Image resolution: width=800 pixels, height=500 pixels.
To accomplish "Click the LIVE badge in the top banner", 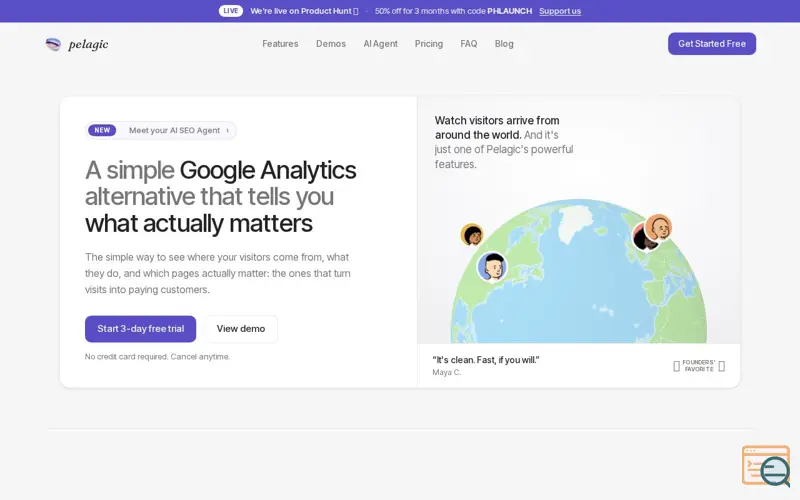I will pyautogui.click(x=231, y=11).
